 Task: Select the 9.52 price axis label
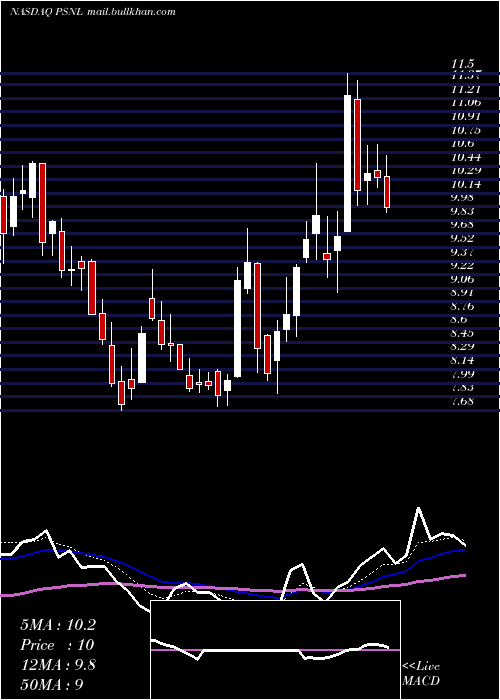pos(464,238)
